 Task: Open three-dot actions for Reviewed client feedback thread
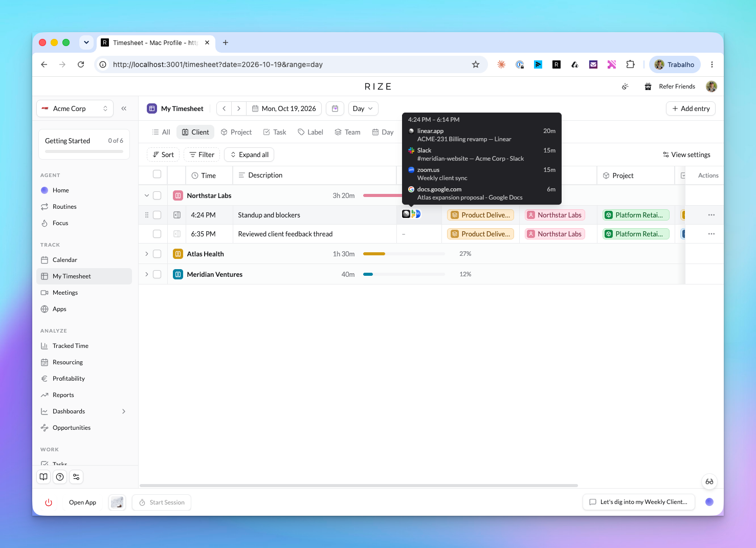coord(711,234)
